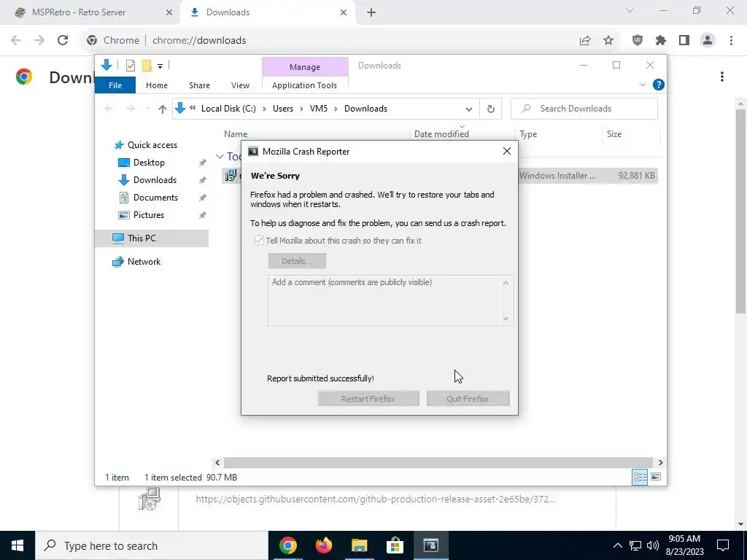Viewport: 747px width, 560px height.
Task: Open the Chrome profile avatar
Action: click(708, 41)
